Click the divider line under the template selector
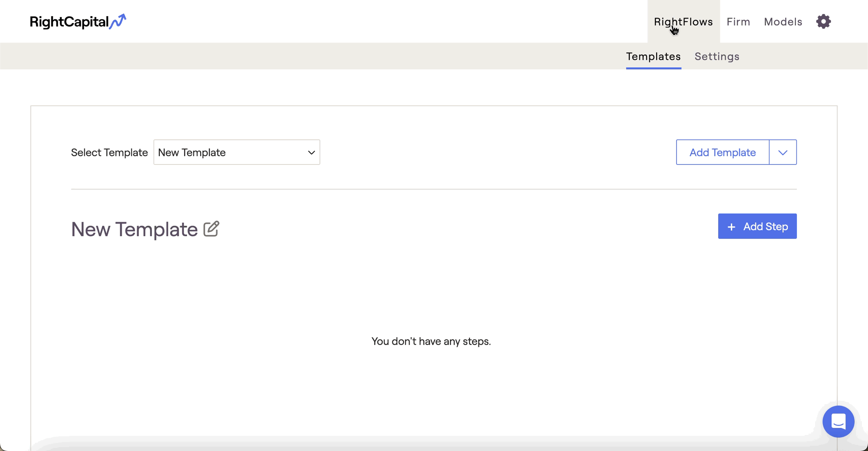868x451 pixels. click(434, 189)
